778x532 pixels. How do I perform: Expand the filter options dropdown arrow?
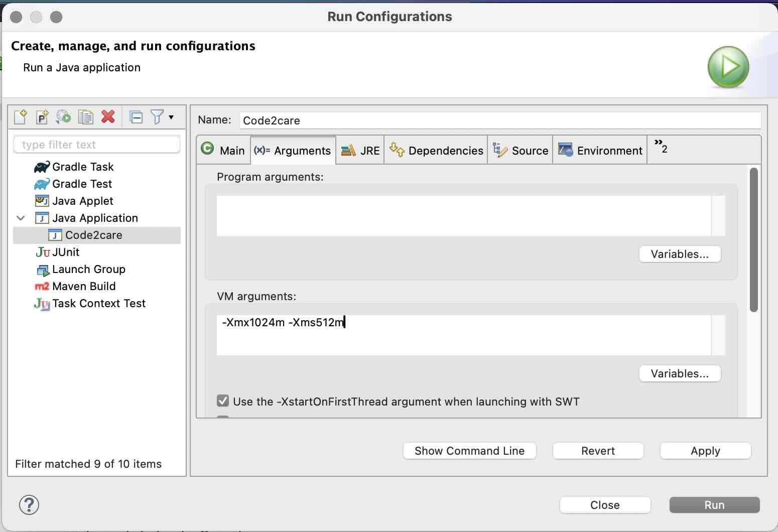[171, 117]
